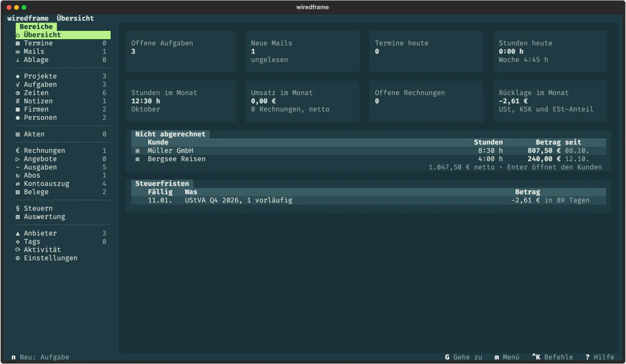This screenshot has height=364, width=626.
Task: Open the Projekte diamond icon
Action: click(x=18, y=76)
